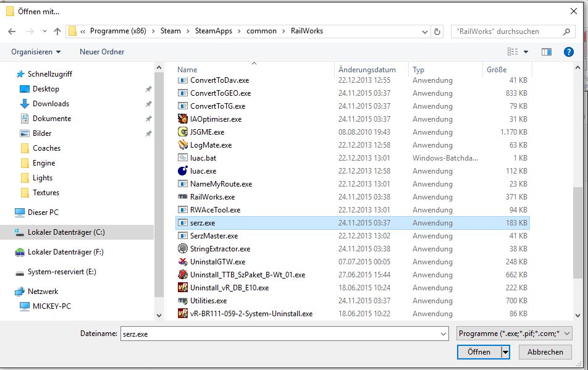This screenshot has width=588, height=370.
Task: Click the StringExtractor.exe icon
Action: [x=183, y=249]
